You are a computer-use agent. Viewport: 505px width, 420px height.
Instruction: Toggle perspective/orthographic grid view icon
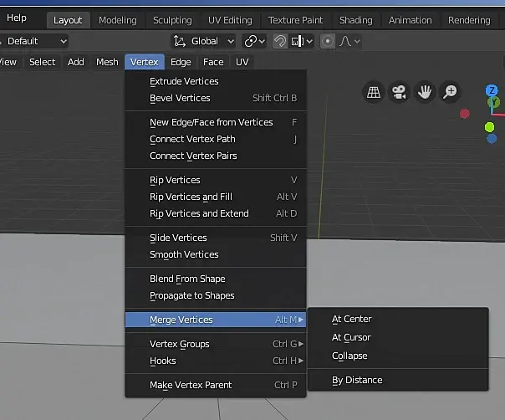pos(374,93)
